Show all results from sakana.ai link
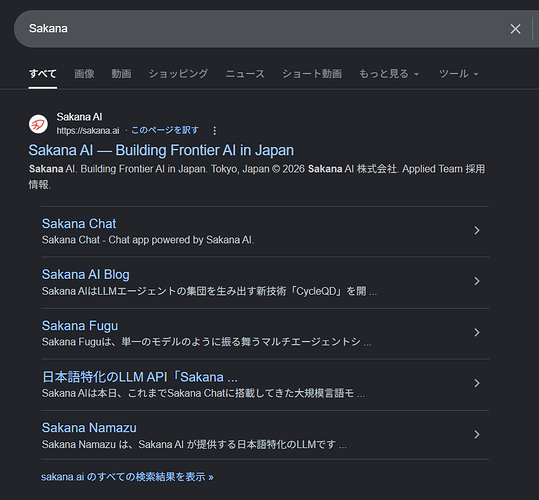539x500 pixels. [x=127, y=477]
